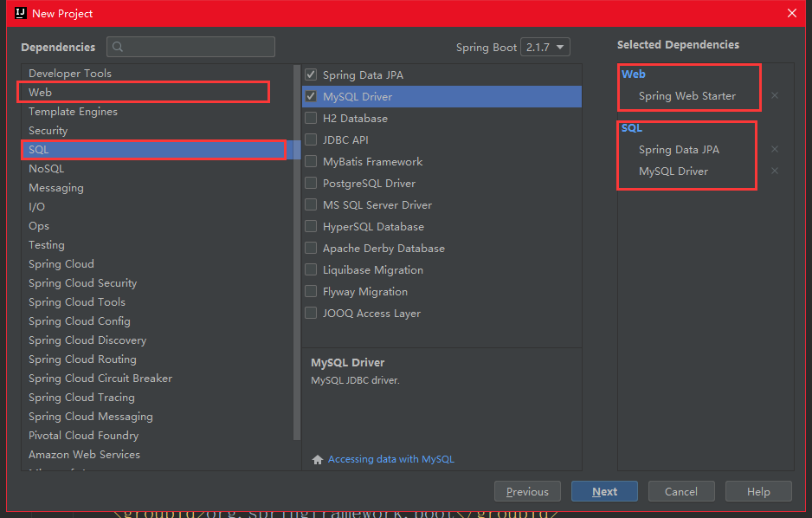Choose Spring Cloud Tools category
This screenshot has height=518, width=812.
click(157, 302)
